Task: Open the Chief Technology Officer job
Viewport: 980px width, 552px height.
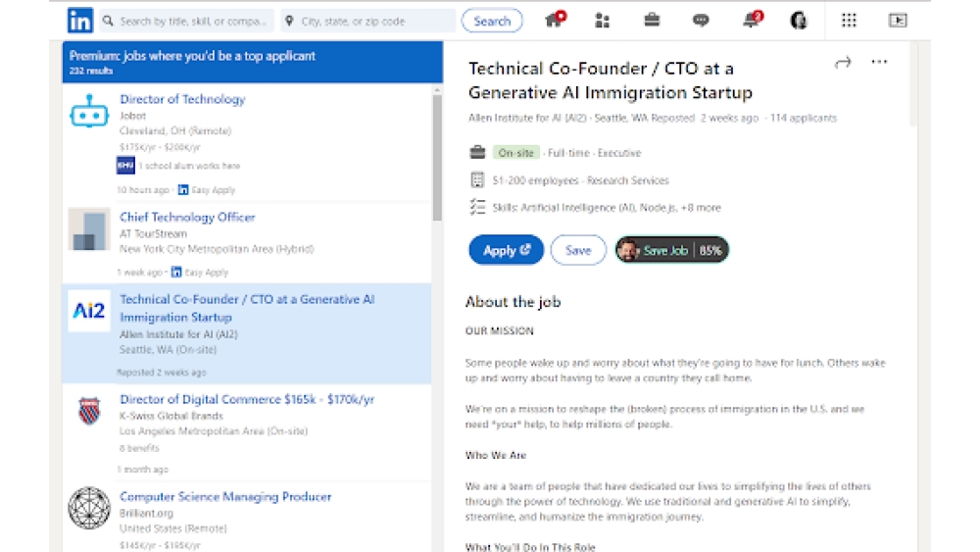Action: [187, 217]
